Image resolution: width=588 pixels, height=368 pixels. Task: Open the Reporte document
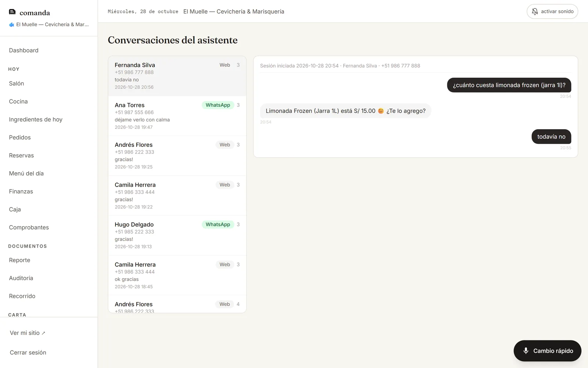tap(20, 261)
